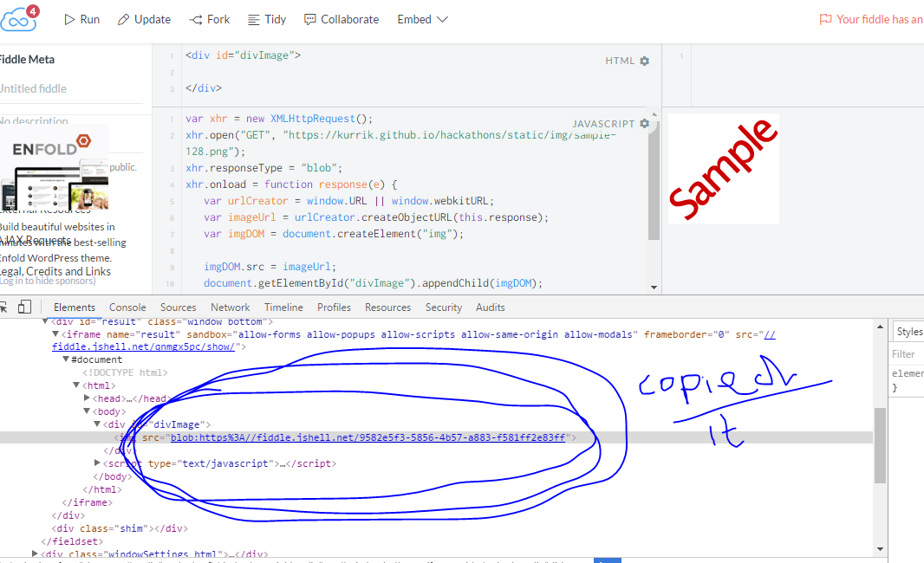This screenshot has width=924, height=563.
Task: Open the Audits tab
Action: [x=491, y=307]
